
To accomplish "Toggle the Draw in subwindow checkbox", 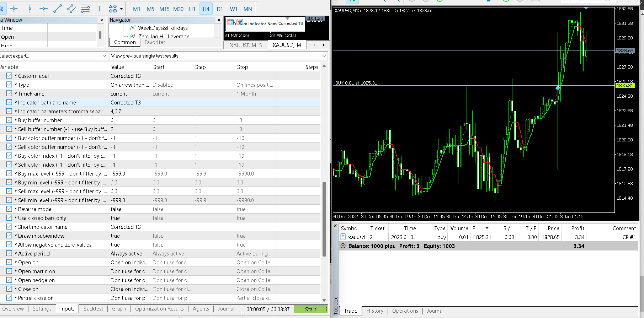I will (9, 236).
